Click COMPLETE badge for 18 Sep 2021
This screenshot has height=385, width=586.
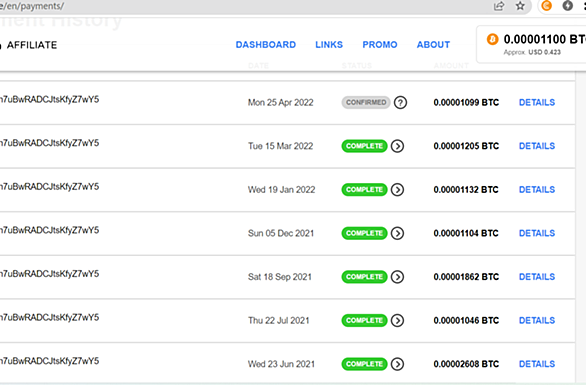(x=364, y=277)
